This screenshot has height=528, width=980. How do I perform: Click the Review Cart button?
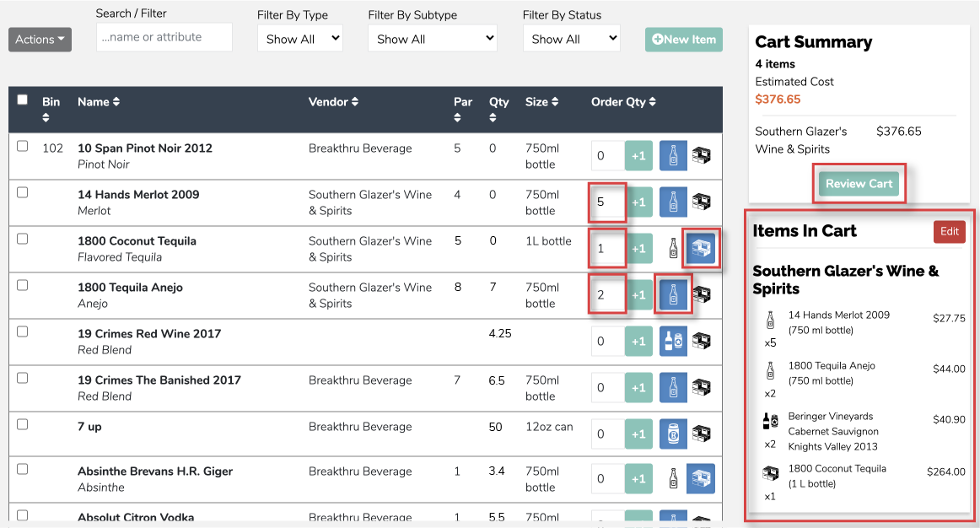(x=859, y=184)
